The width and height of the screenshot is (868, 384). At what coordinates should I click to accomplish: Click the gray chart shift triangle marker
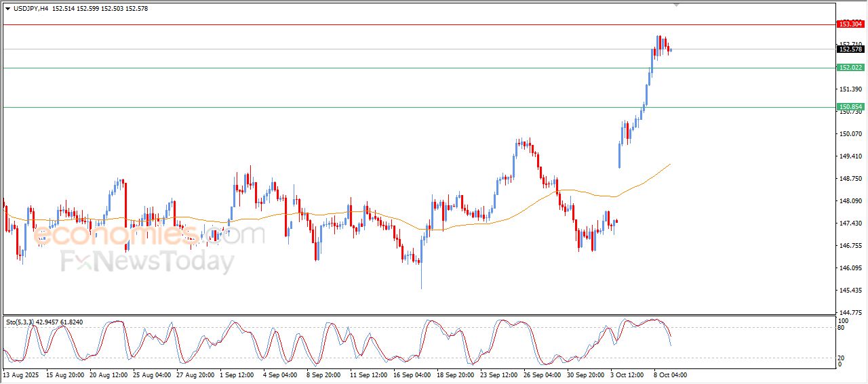676,5
